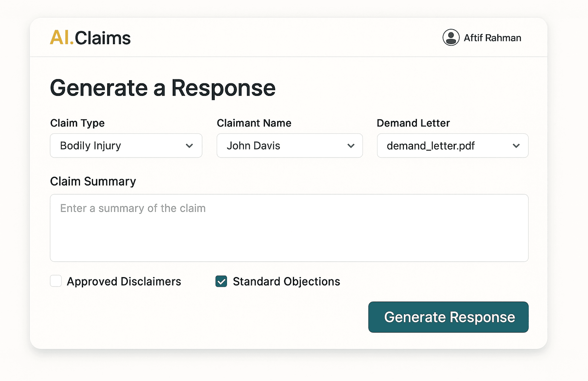Screen dimensions: 588x381
Task: Click the Approved Disclaimers label text
Action: 124,281
